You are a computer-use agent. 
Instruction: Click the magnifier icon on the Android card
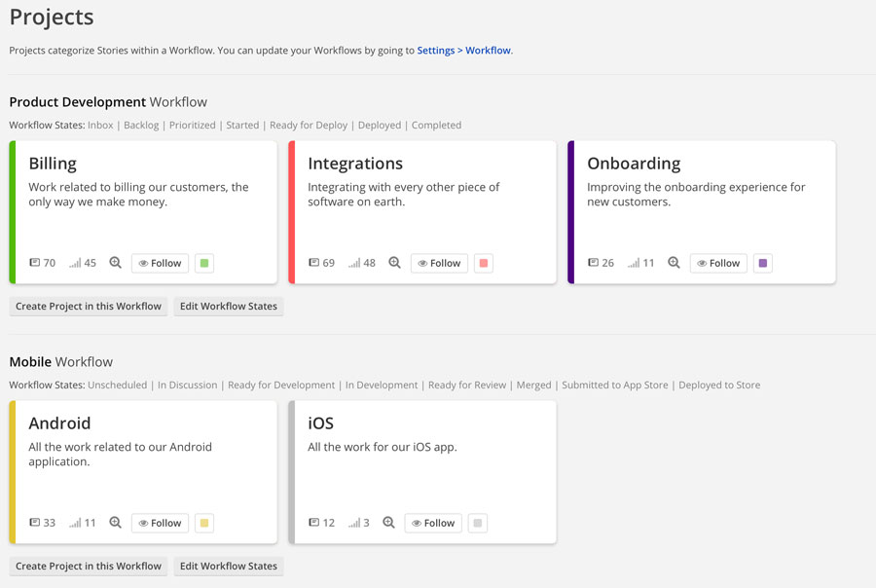tap(115, 522)
